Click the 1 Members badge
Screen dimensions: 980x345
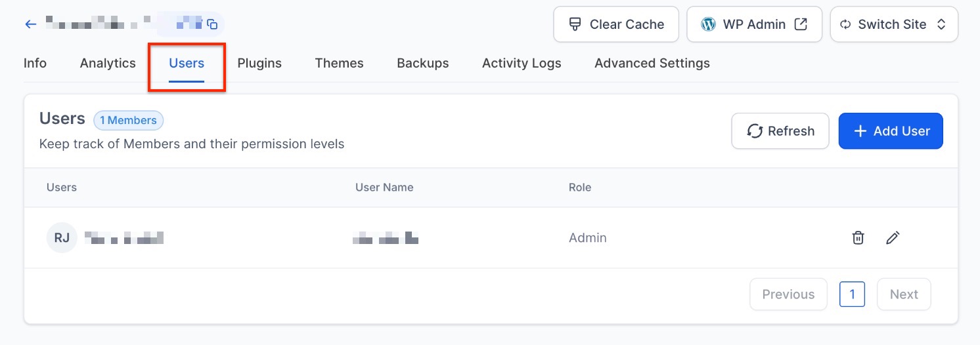click(128, 121)
